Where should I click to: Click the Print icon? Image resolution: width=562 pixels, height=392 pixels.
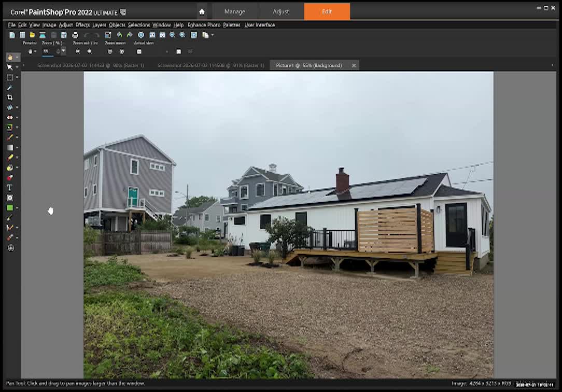[x=75, y=35]
